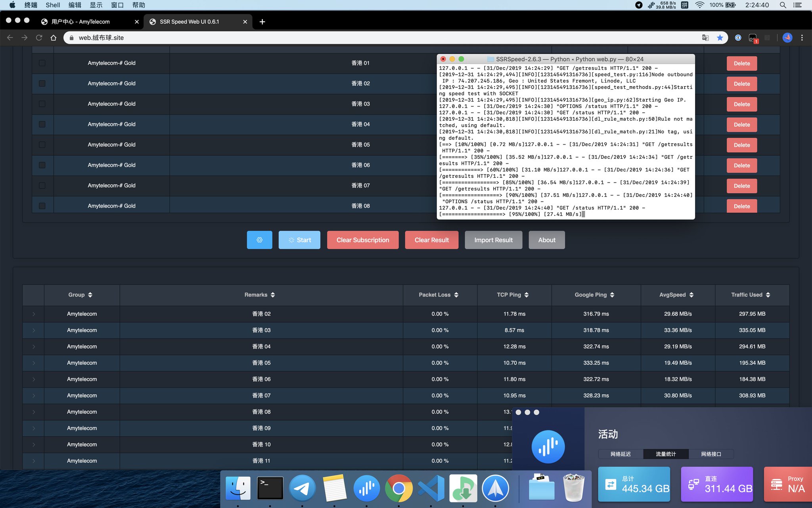The width and height of the screenshot is (812, 508).
Task: Expand the 香港 02 result row
Action: point(34,314)
